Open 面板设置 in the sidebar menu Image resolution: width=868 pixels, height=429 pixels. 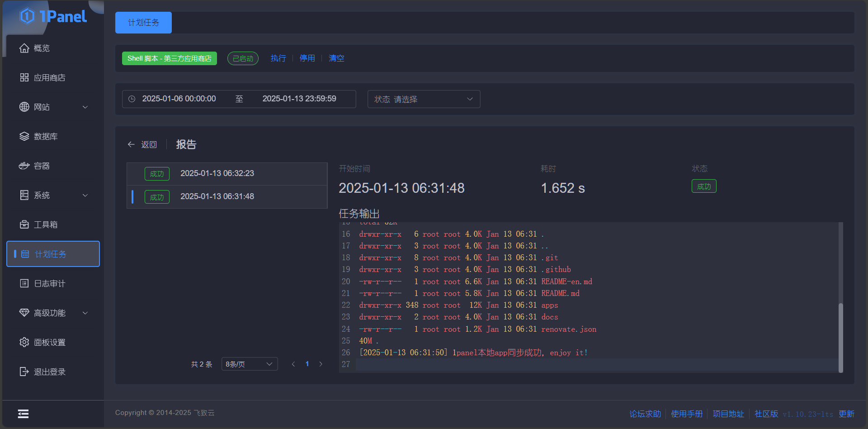[x=53, y=342]
